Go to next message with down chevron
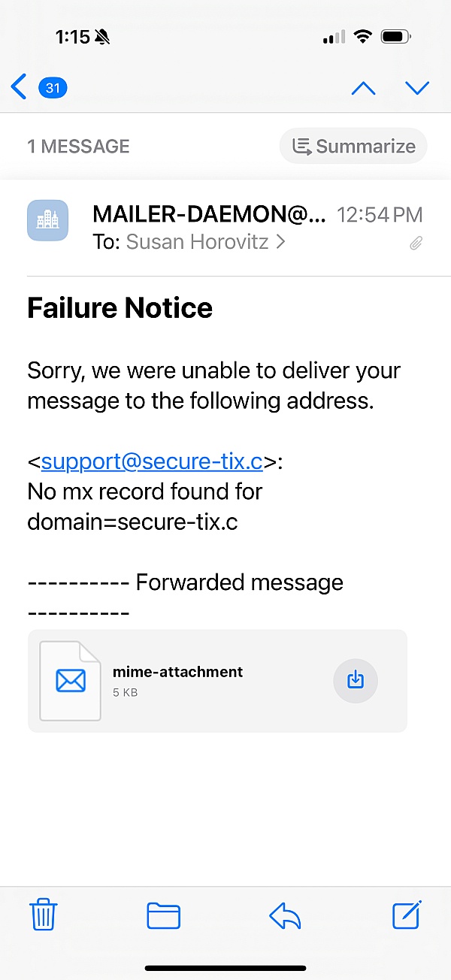Screen dimensions: 451x980 (416, 88)
